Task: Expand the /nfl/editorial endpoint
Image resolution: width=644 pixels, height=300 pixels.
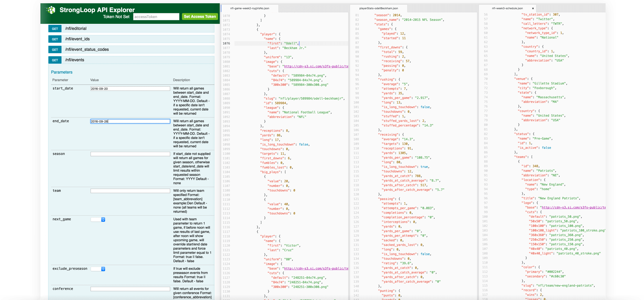Action: [x=76, y=28]
